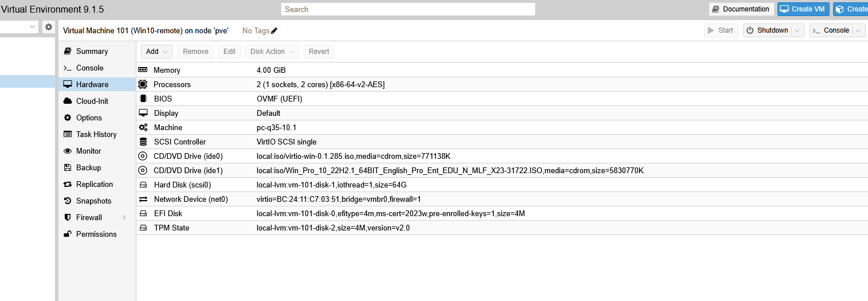
Task: Click the CD/DVD Drive (ide0) disc icon
Action: pyautogui.click(x=143, y=156)
